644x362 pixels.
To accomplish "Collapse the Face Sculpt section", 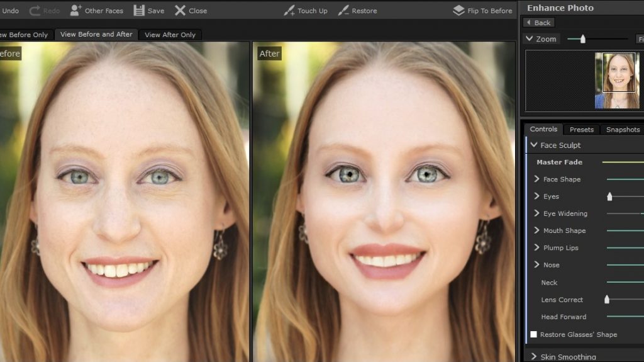I will [534, 145].
